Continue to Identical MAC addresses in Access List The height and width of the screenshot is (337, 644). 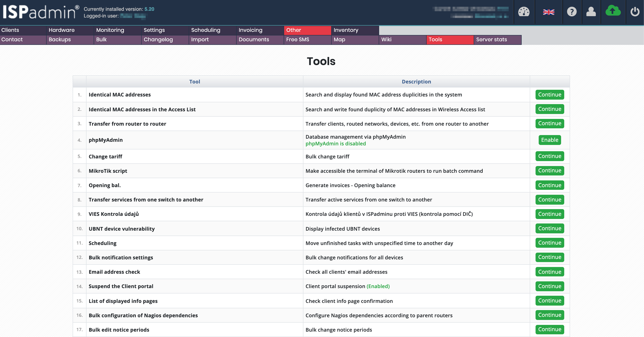[549, 109]
